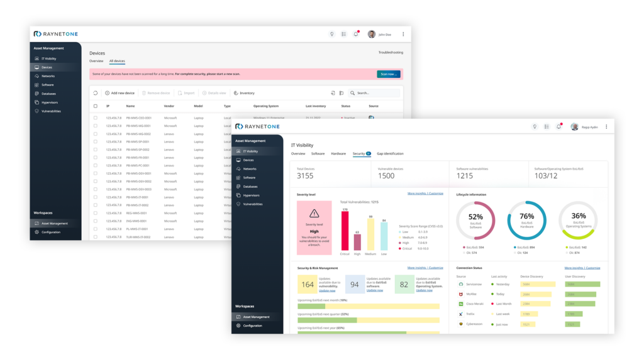Open the three-dot overflow menu in the header

[x=606, y=126]
